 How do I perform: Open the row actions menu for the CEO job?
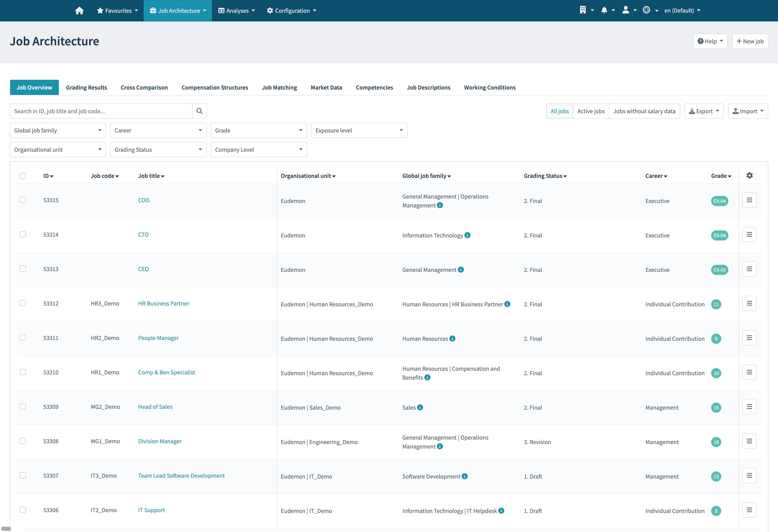point(750,269)
